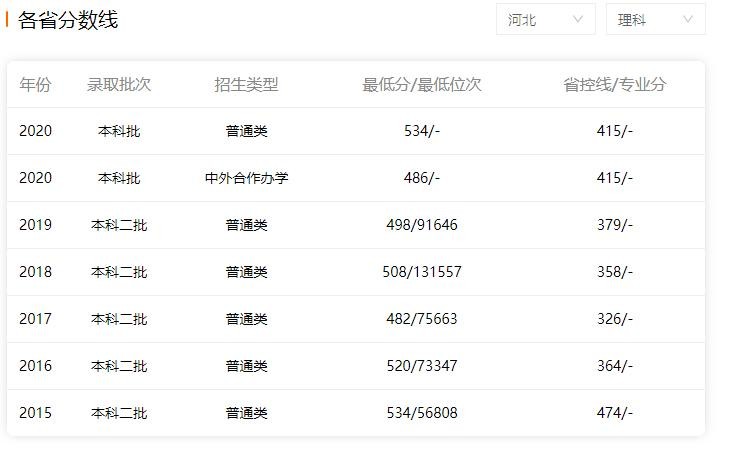Click the 482/75663 score cell

point(421,319)
